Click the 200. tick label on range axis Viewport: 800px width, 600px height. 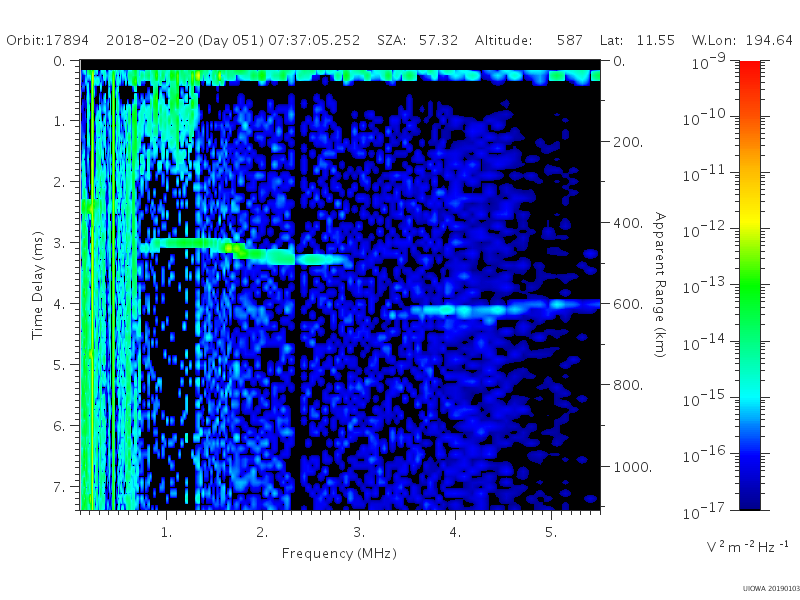tap(628, 142)
